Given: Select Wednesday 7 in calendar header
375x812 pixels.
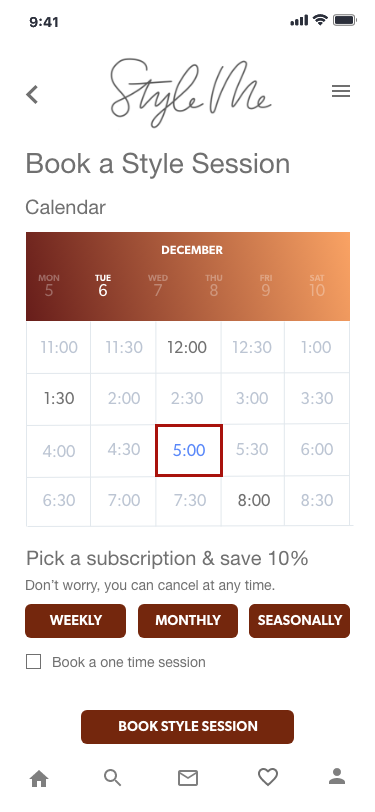Looking at the screenshot, I should click(157, 286).
